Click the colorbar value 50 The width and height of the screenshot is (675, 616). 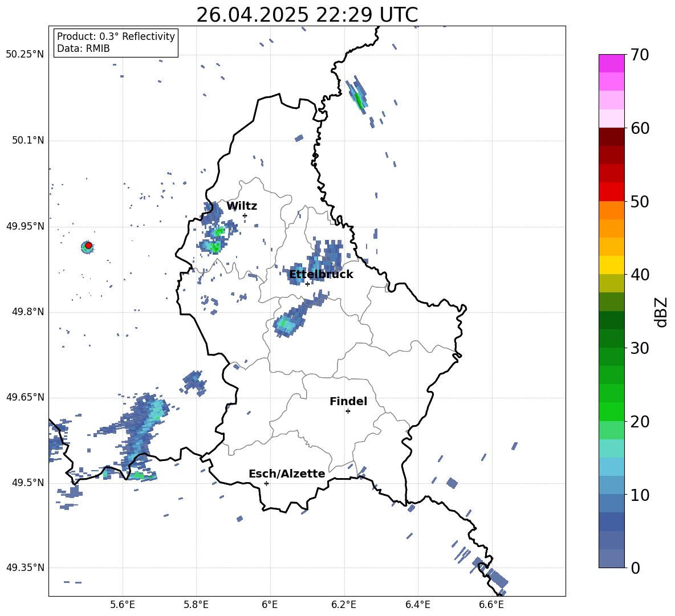640,201
